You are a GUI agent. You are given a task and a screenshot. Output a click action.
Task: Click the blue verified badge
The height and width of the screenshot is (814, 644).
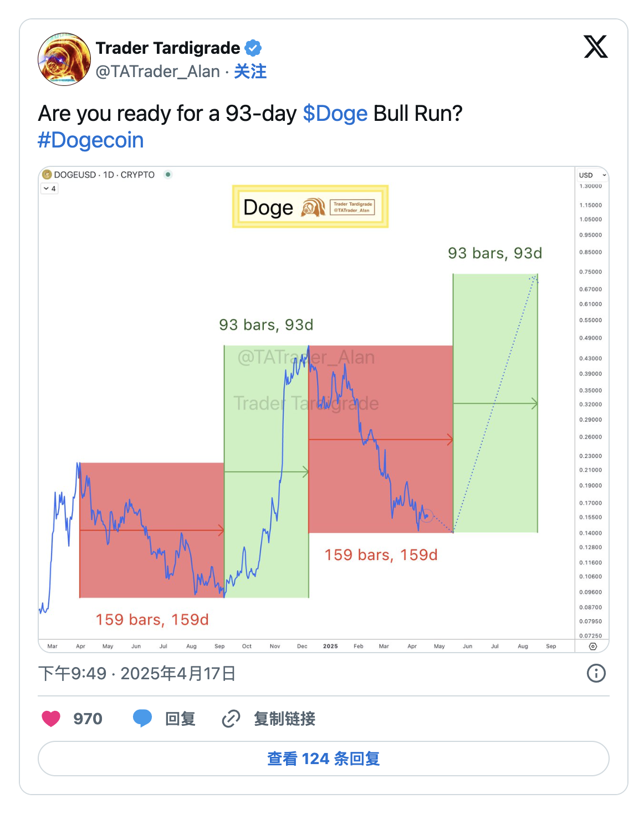[x=253, y=48]
